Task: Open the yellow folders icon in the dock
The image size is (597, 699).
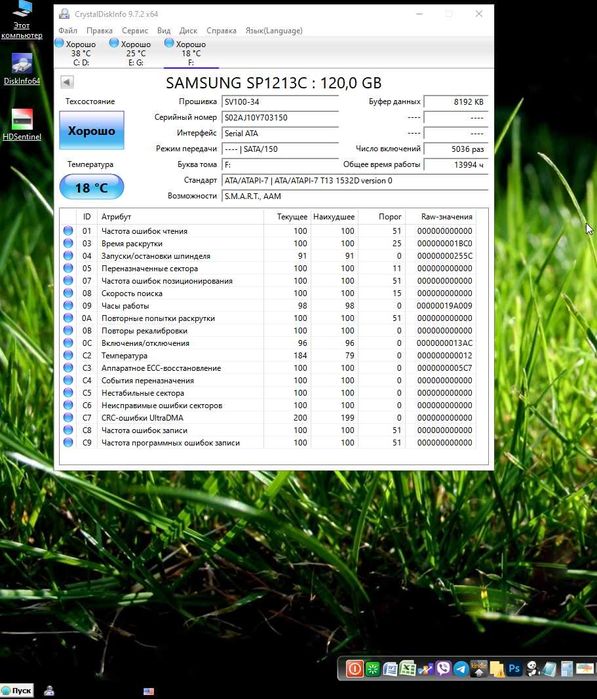Action: pyautogui.click(x=496, y=669)
